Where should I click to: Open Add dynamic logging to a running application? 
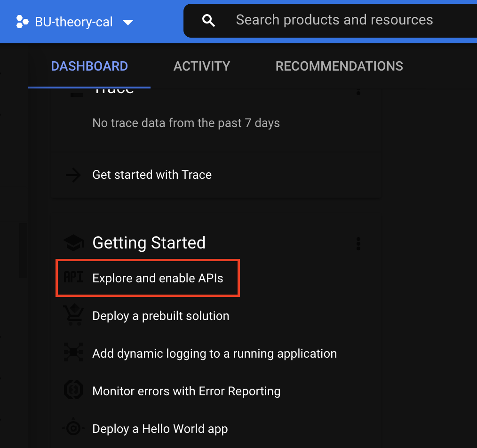[215, 354]
